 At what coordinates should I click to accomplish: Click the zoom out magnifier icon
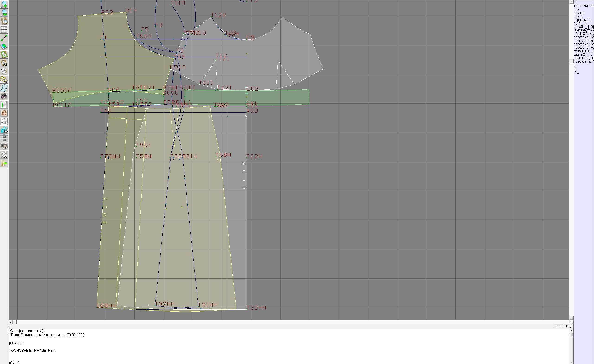coord(4,13)
